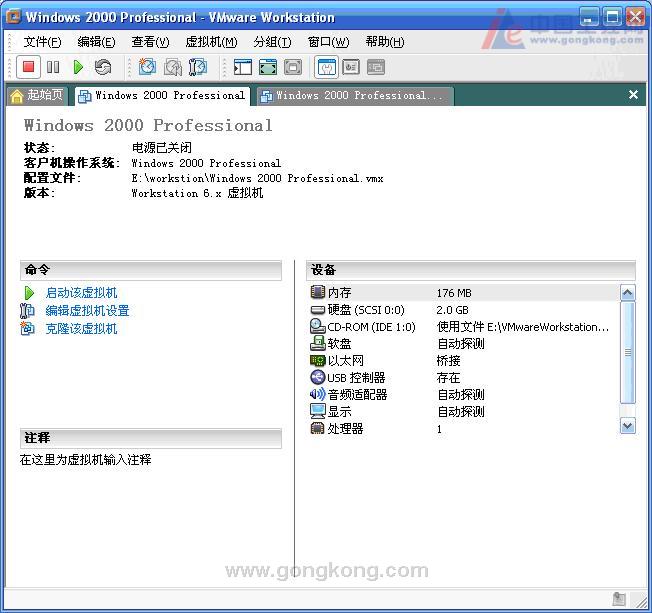Click the 启动该虚拟机 link
Viewport: 652px width, 613px height.
pyautogui.click(x=82, y=293)
